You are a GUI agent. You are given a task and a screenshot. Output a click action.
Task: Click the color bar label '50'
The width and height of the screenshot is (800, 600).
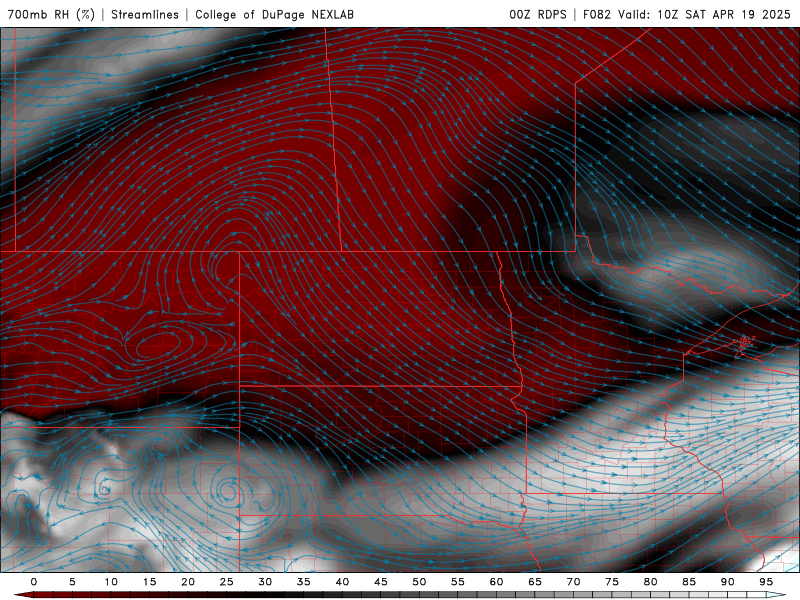coord(419,582)
